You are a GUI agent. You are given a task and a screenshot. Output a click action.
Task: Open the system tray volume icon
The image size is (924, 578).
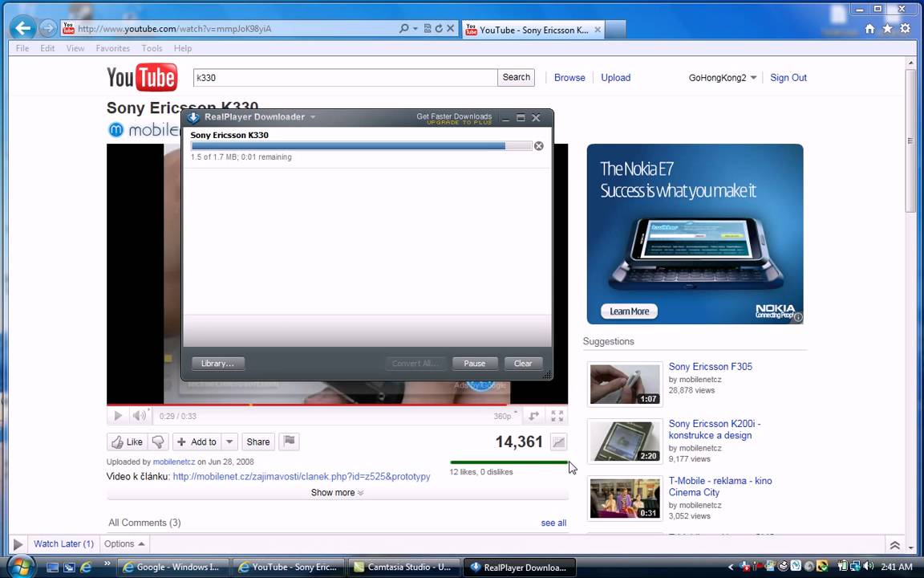(x=868, y=567)
